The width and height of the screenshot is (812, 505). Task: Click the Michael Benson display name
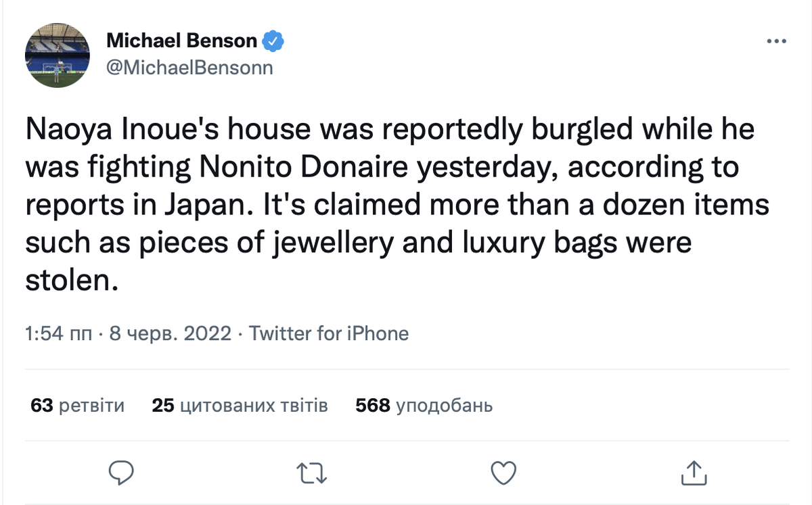181,41
